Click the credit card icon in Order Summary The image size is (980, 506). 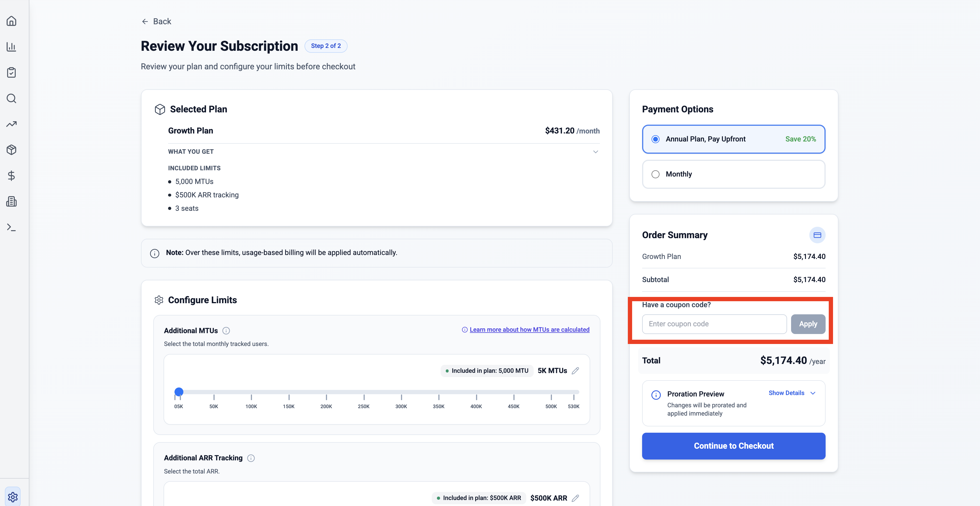point(817,235)
